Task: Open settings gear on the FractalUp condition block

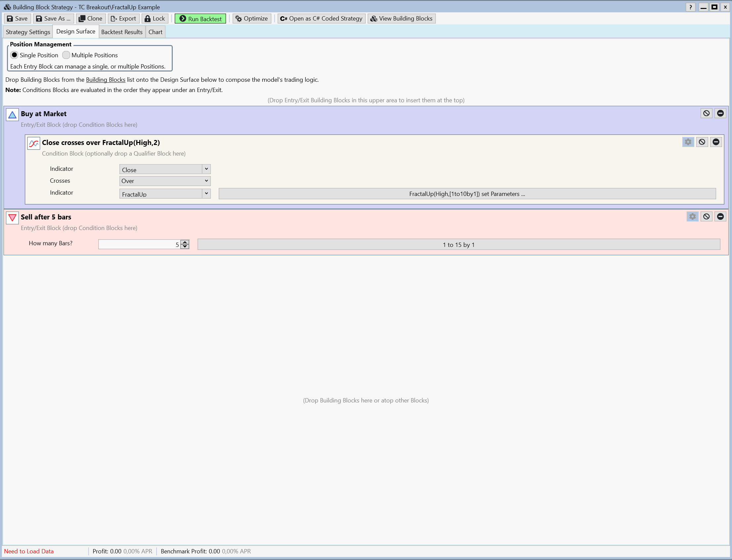Action: (x=688, y=142)
